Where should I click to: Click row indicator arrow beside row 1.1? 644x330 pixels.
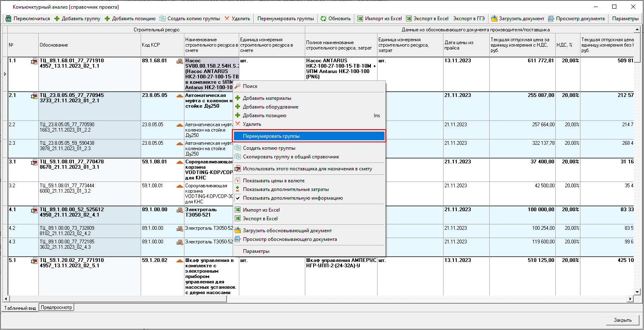(5, 74)
